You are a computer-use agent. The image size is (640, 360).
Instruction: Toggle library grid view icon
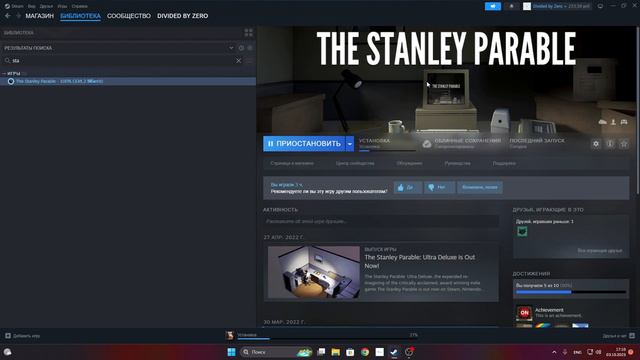pos(248,32)
